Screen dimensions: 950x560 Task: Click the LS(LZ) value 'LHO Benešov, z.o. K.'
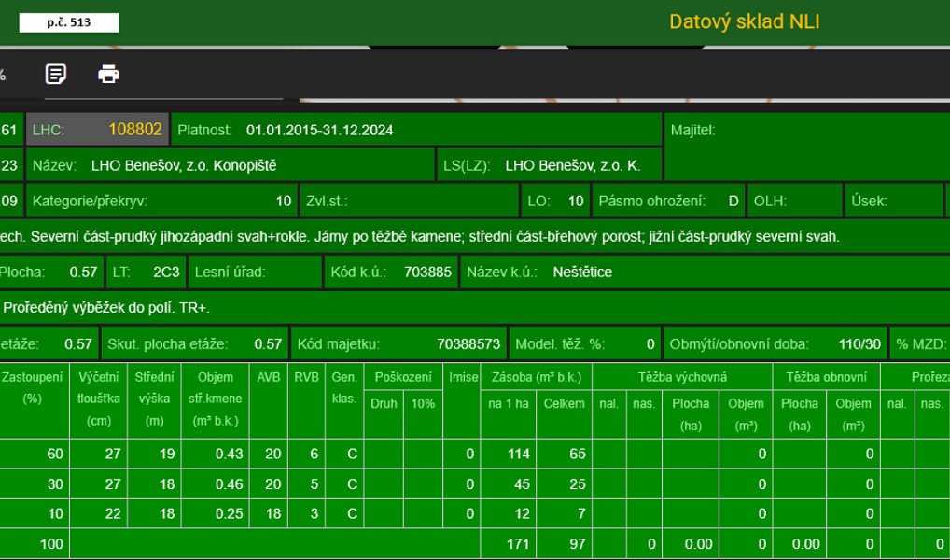click(x=573, y=165)
